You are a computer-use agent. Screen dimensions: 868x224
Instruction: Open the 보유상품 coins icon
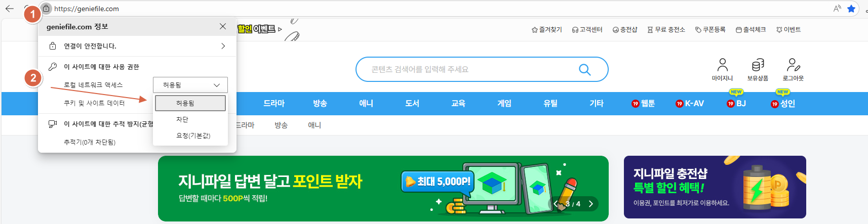[758, 65]
